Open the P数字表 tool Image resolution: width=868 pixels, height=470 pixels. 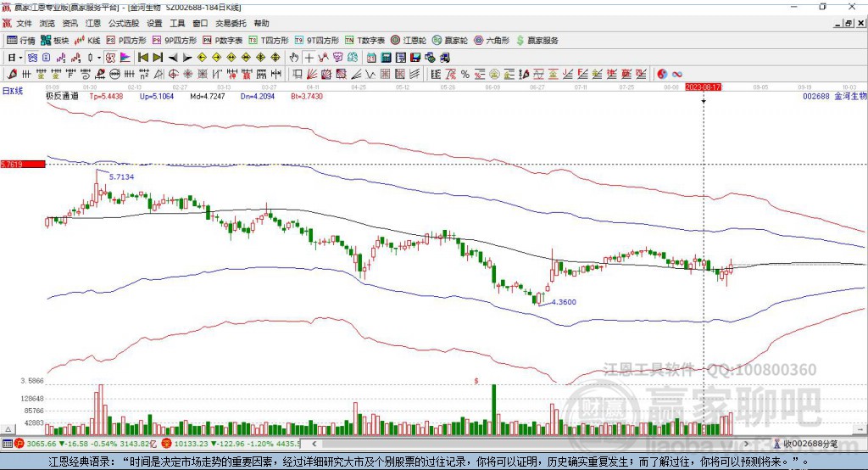tap(223, 41)
